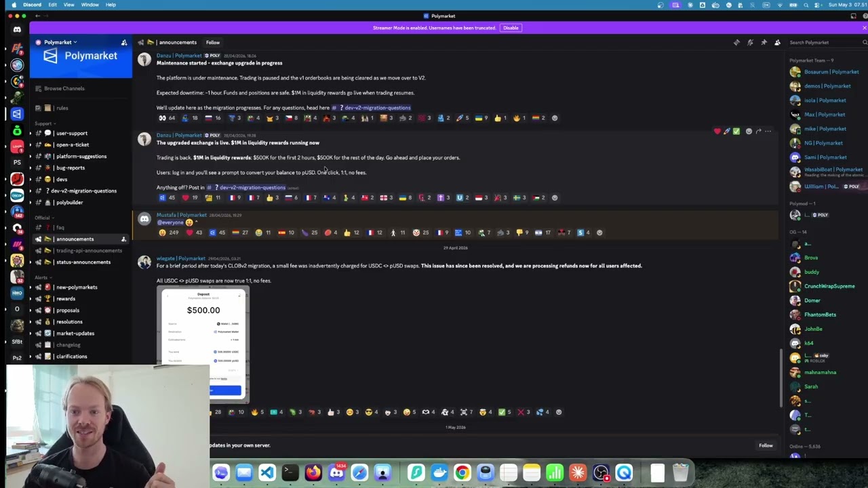Show pinned messages in announcements
868x488 pixels.
(x=764, y=42)
